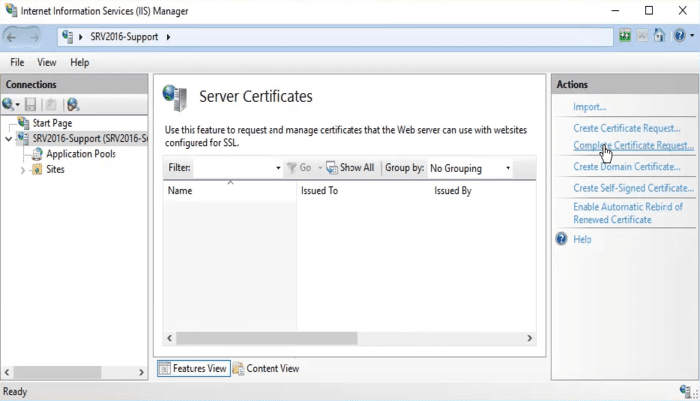Click left arrow of Connections pane scrollbar
The height and width of the screenshot is (401, 700).
(x=7, y=372)
